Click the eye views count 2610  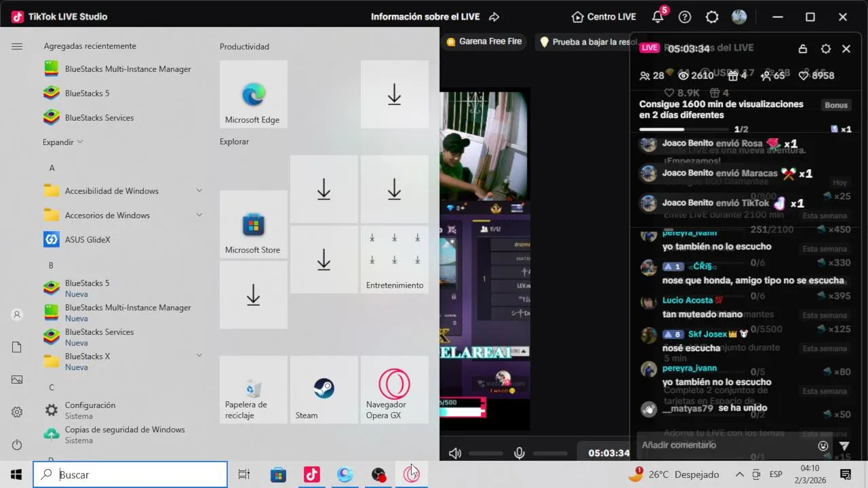(x=696, y=75)
